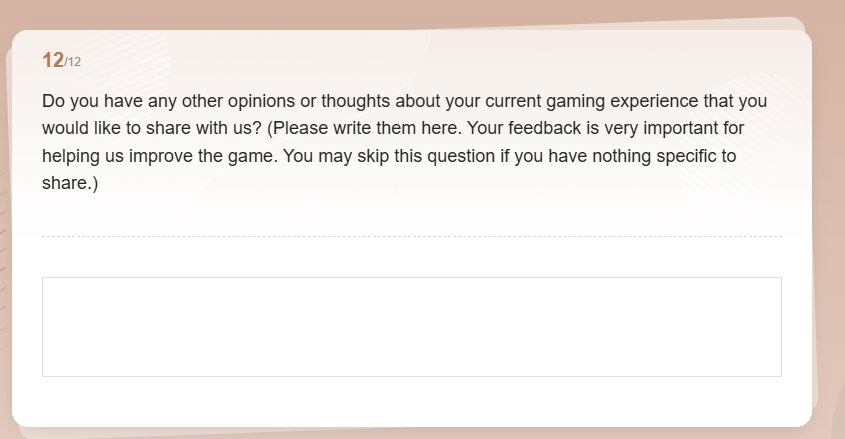
Task: Click the bold orange question number 12
Action: 53,60
